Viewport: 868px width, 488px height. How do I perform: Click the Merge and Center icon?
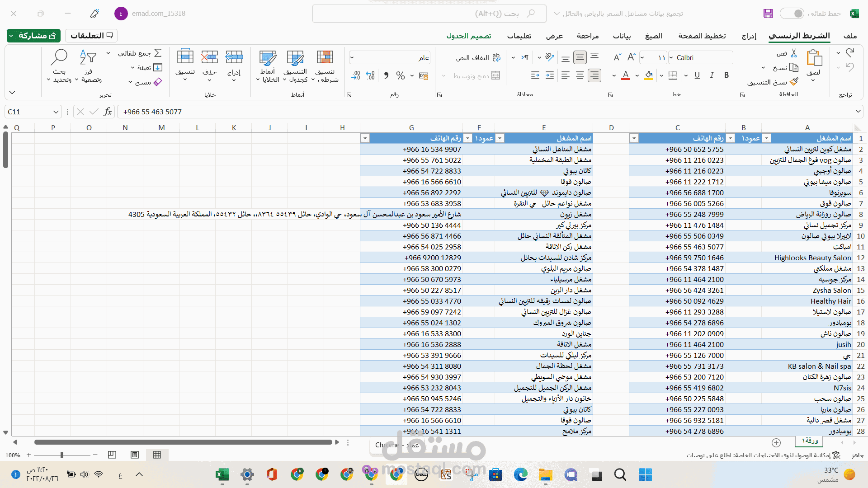point(496,75)
